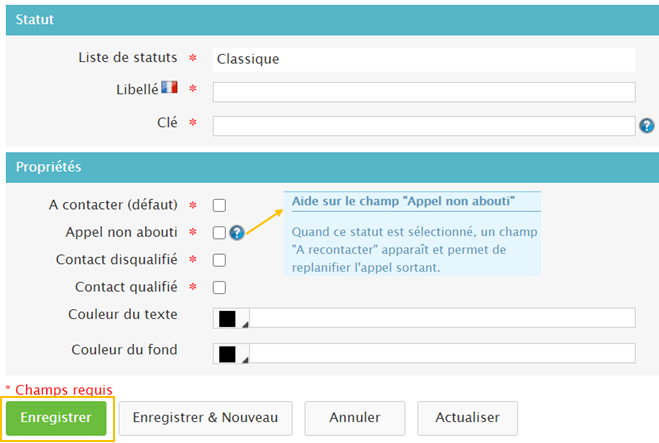The width and height of the screenshot is (659, 443).
Task: Open the help icon next to Clé field
Action: coord(647,126)
